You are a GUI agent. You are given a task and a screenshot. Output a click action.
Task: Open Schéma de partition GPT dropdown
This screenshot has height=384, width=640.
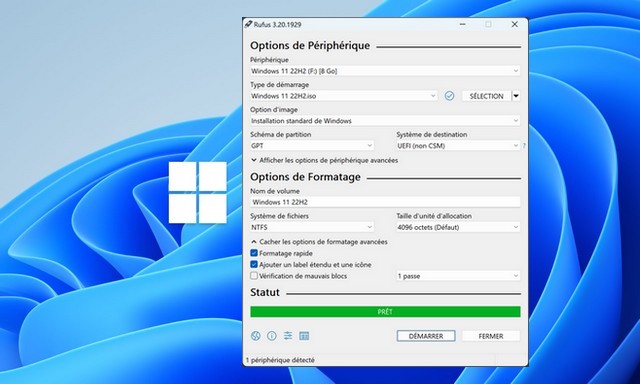[312, 146]
